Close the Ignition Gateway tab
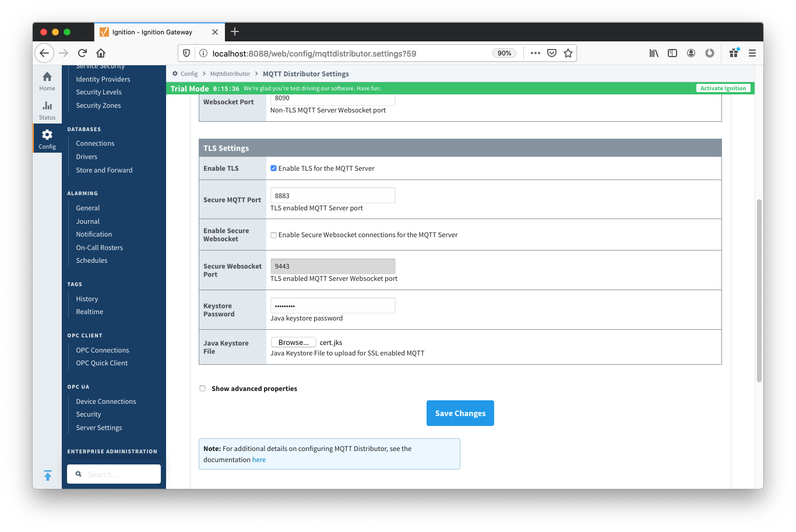Screen dimensions: 796x532 [x=215, y=32]
